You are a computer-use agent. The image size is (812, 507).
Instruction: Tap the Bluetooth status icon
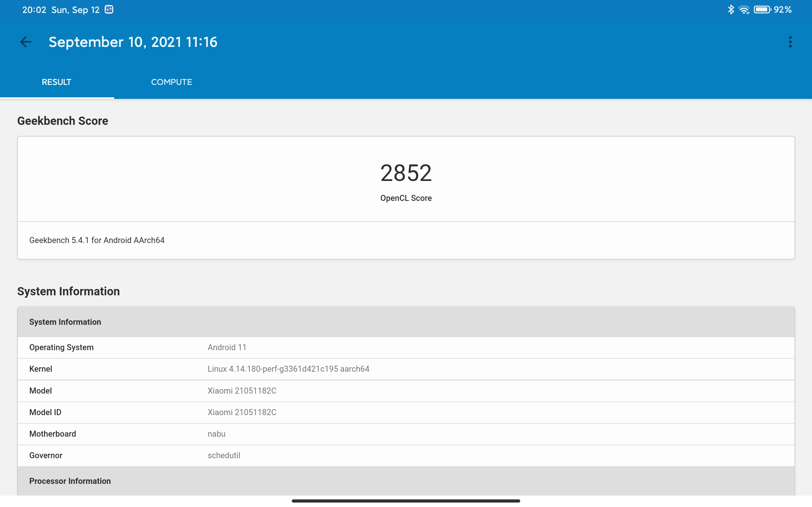coord(730,10)
